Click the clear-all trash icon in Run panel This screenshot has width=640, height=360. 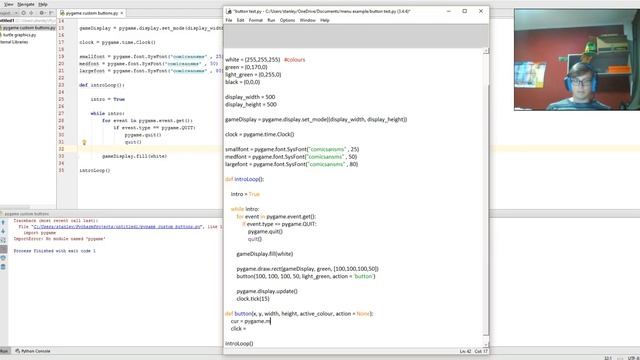point(3,267)
